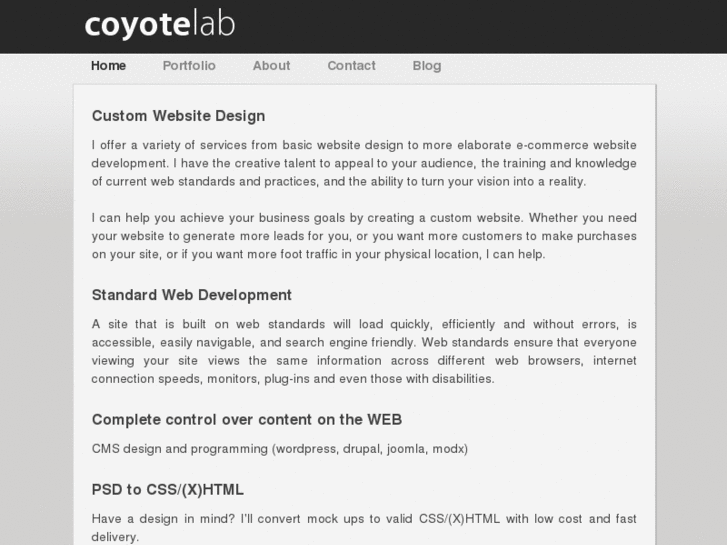Select the Standard Web Development heading

[191, 295]
